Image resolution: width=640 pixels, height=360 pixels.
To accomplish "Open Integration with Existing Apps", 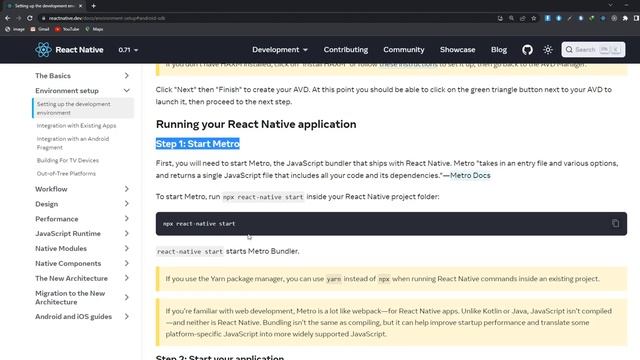I will pyautogui.click(x=76, y=126).
